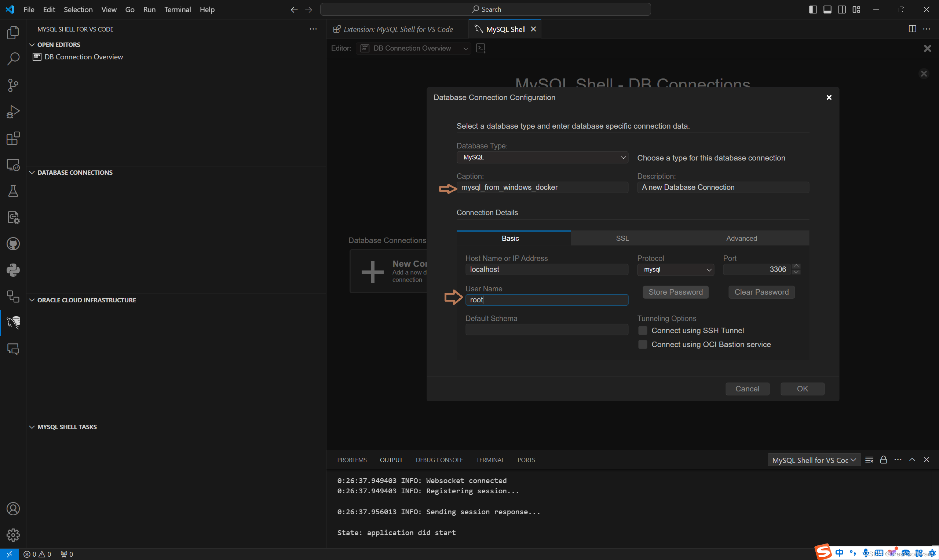
Task: Toggle secondary side bar layout icon
Action: (x=841, y=10)
